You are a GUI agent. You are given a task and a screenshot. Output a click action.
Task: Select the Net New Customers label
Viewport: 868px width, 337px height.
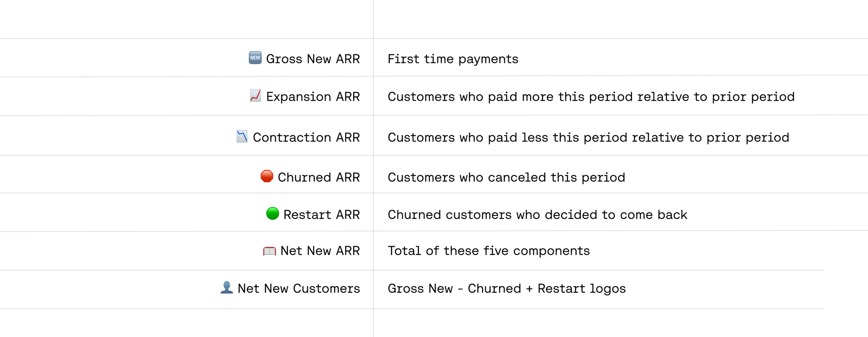tap(299, 289)
